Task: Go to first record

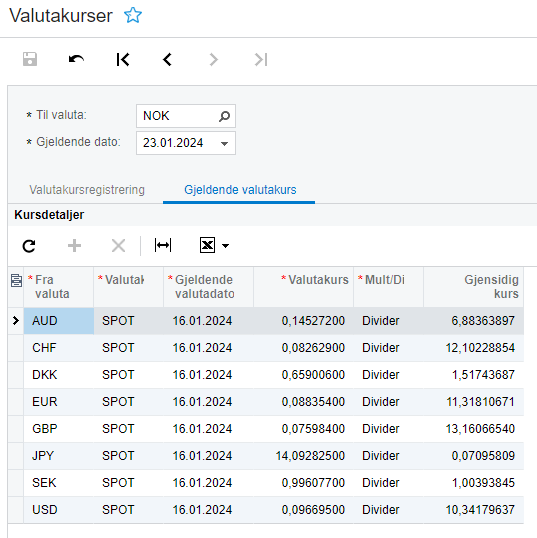Action: pos(122,59)
